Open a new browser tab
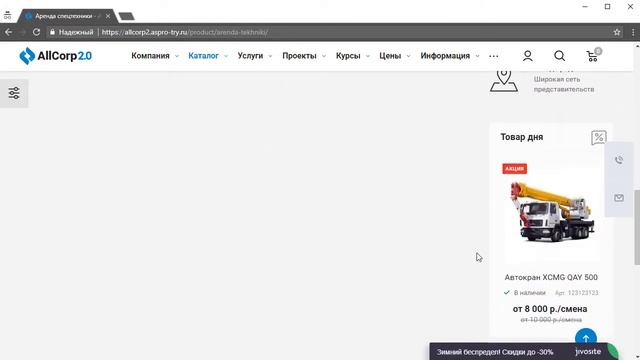 click(x=126, y=16)
